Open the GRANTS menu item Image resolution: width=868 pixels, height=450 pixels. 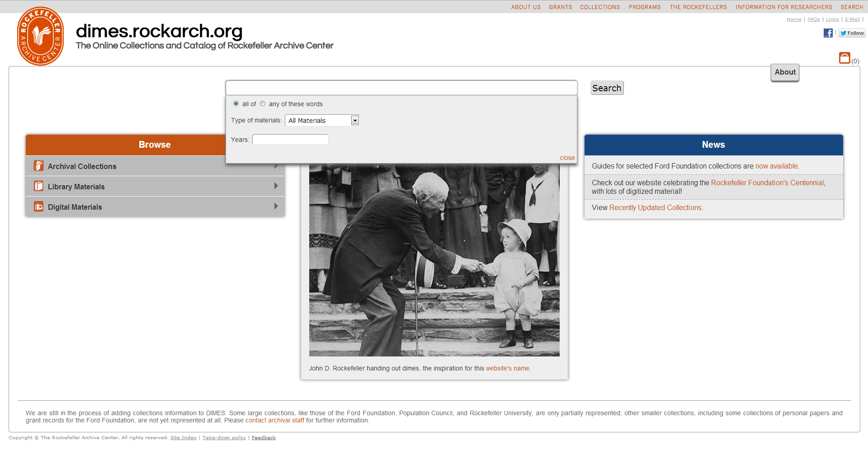pyautogui.click(x=561, y=7)
